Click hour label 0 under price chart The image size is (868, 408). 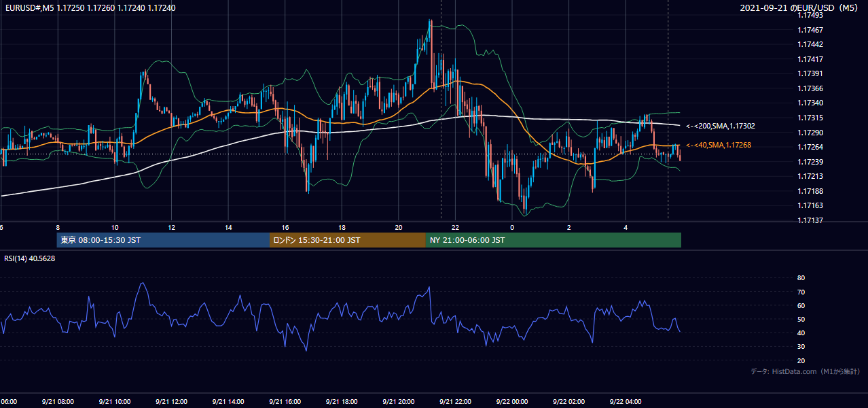pyautogui.click(x=512, y=228)
